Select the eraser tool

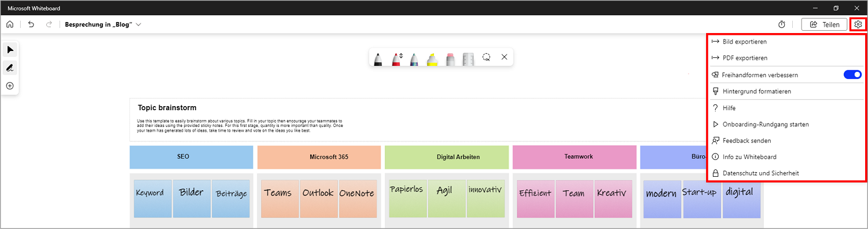click(450, 58)
